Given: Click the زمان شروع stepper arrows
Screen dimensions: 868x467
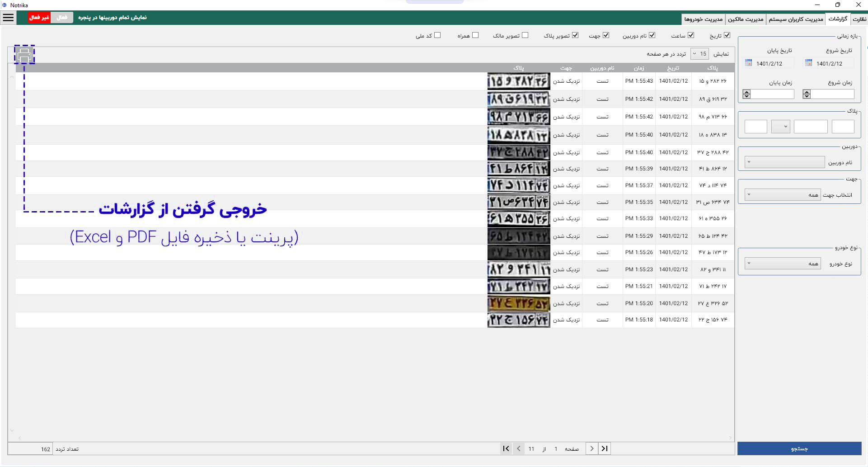Looking at the screenshot, I should [x=807, y=94].
